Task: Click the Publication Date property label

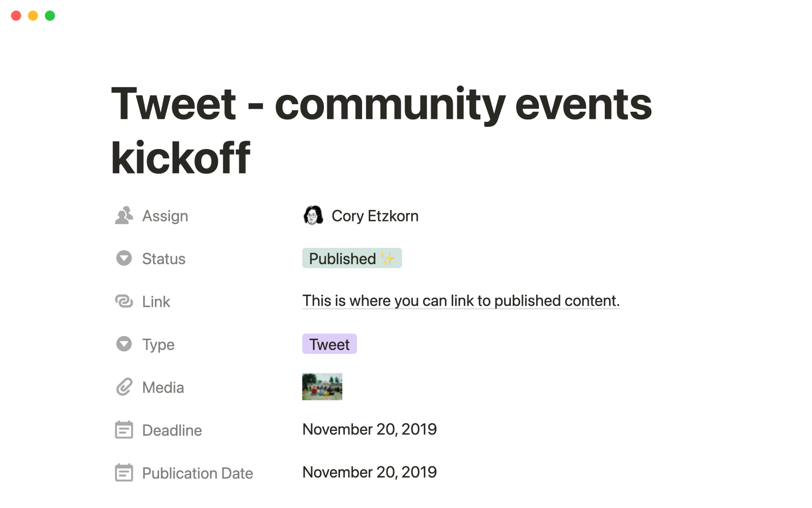Action: click(197, 473)
